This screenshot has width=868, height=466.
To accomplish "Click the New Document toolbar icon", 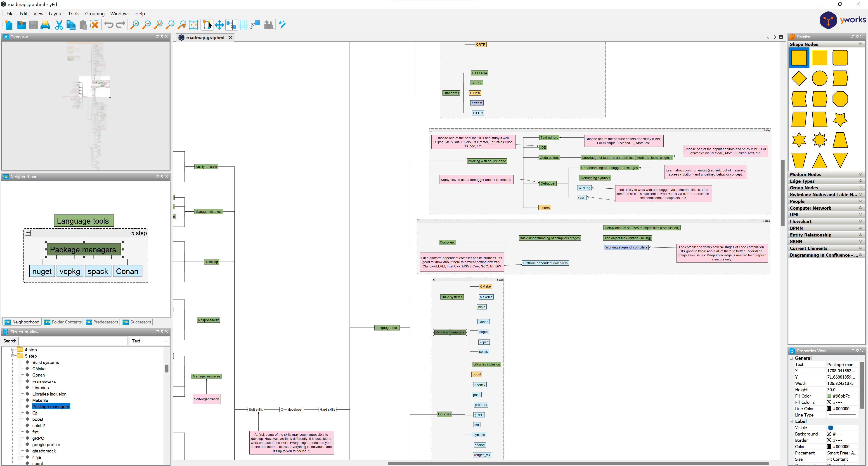I will tap(9, 25).
